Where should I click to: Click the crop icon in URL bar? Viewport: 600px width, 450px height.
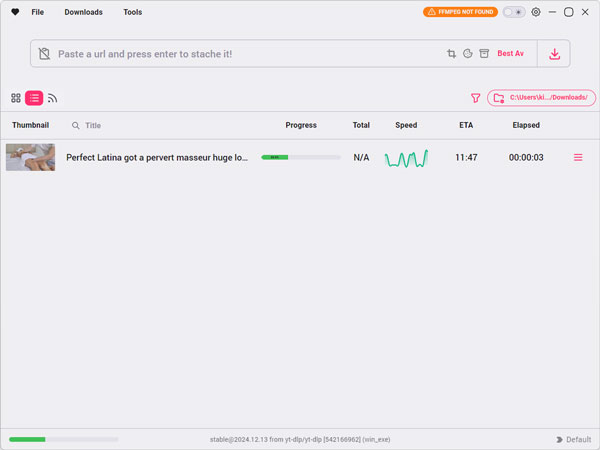click(x=452, y=54)
